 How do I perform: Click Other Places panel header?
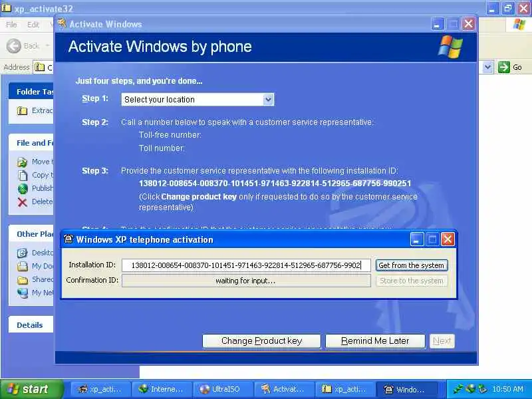[31, 234]
